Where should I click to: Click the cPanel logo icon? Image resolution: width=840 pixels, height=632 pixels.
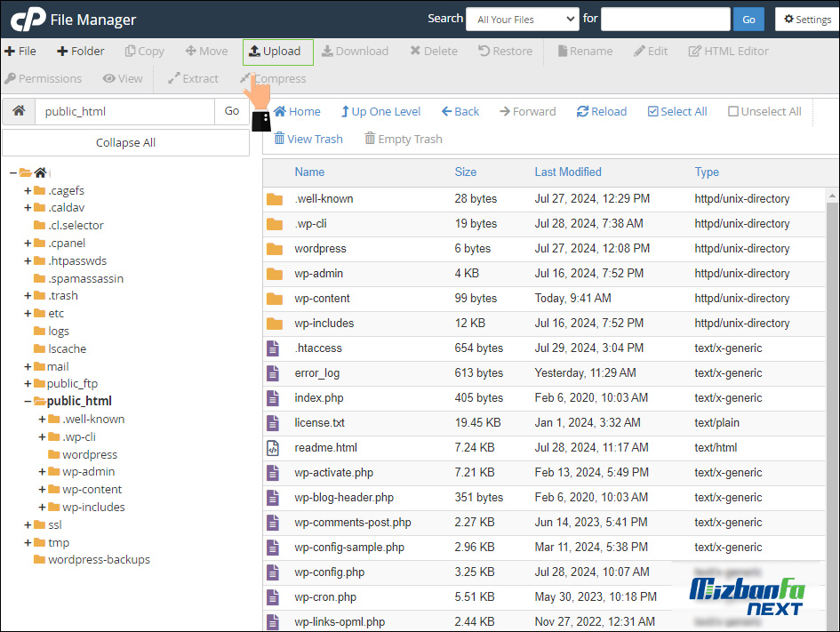(x=28, y=20)
